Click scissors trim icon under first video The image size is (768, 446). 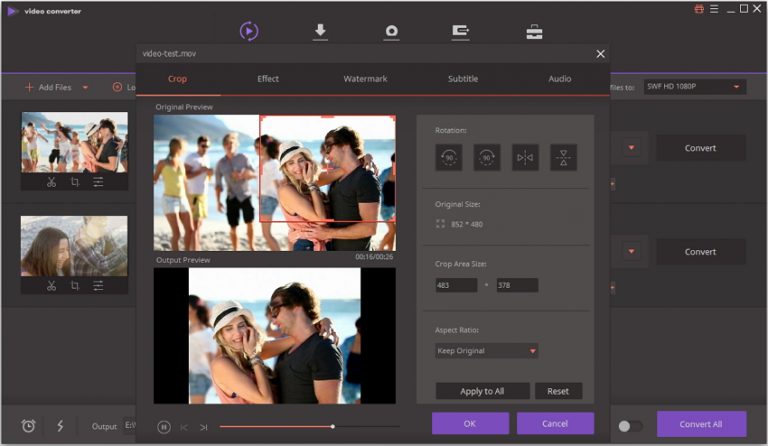(51, 182)
